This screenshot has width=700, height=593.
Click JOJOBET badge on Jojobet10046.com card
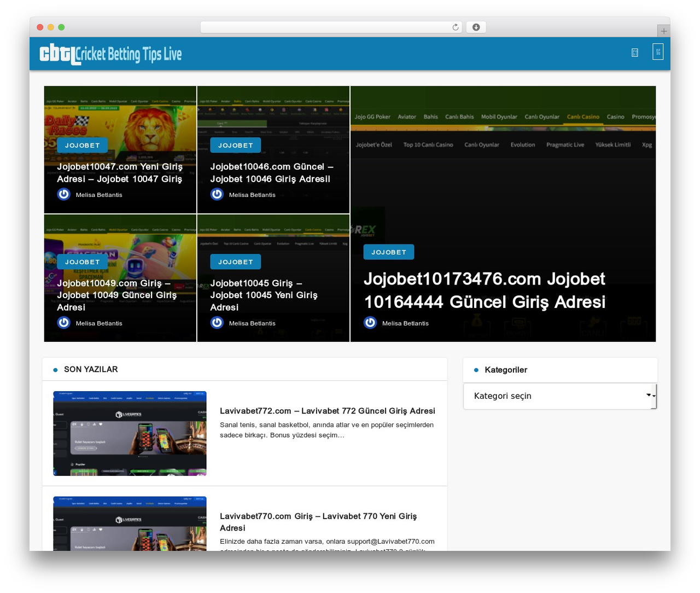coord(236,146)
